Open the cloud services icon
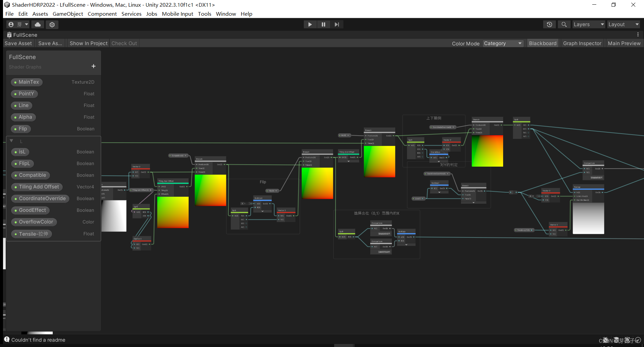This screenshot has height=347, width=644. point(38,24)
